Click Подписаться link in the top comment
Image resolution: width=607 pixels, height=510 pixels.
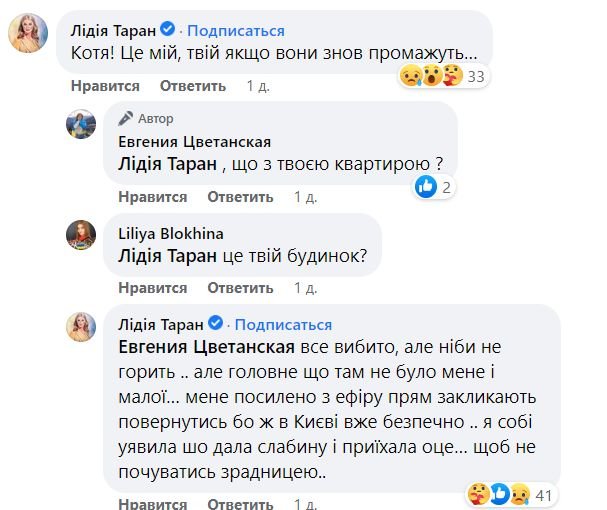tap(235, 32)
